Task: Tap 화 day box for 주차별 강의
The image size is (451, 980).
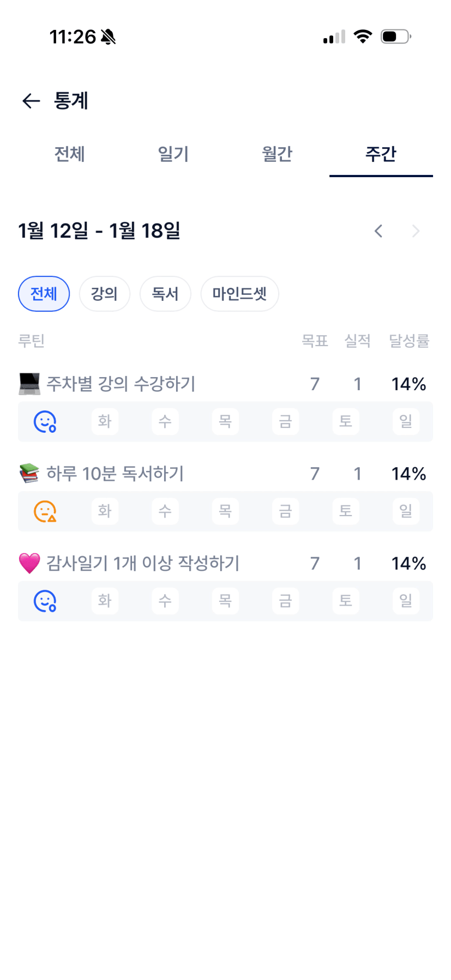Action: point(105,421)
